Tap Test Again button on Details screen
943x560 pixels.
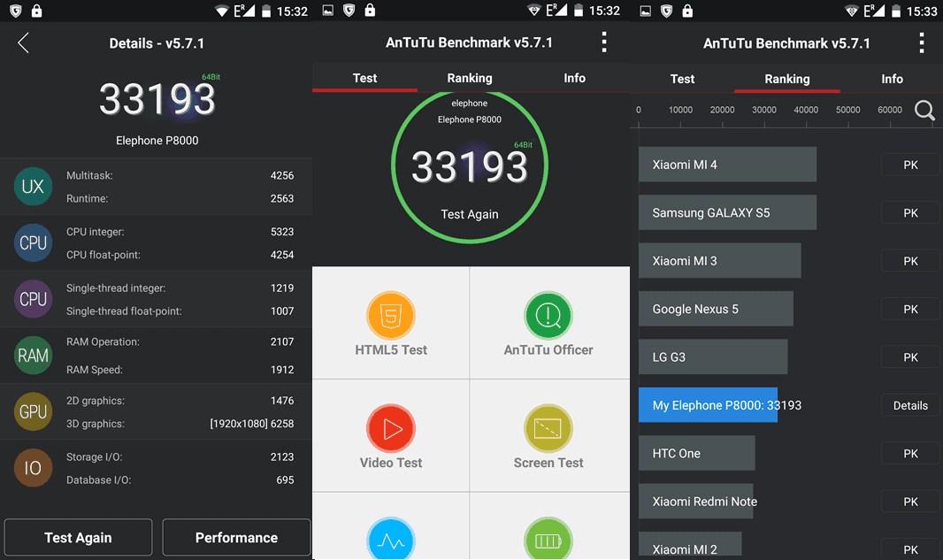click(x=78, y=537)
